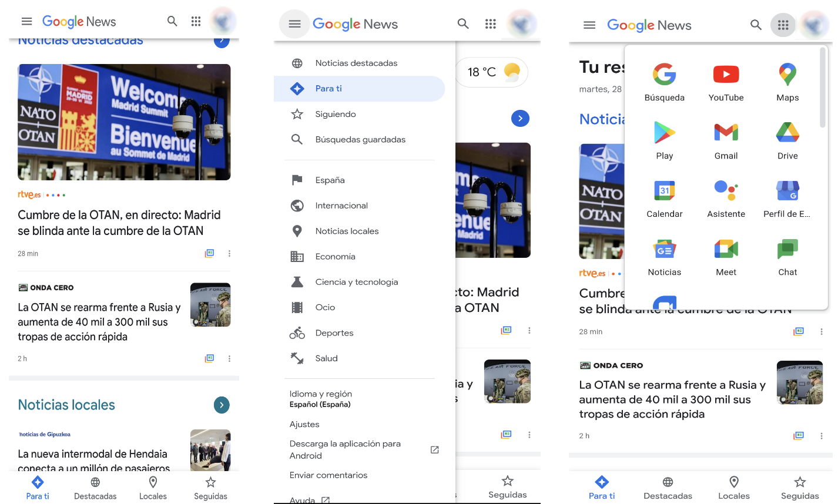Screen dimensions: 838x504
Task: Launch Calendar from the apps launcher
Action: pyautogui.click(x=665, y=199)
